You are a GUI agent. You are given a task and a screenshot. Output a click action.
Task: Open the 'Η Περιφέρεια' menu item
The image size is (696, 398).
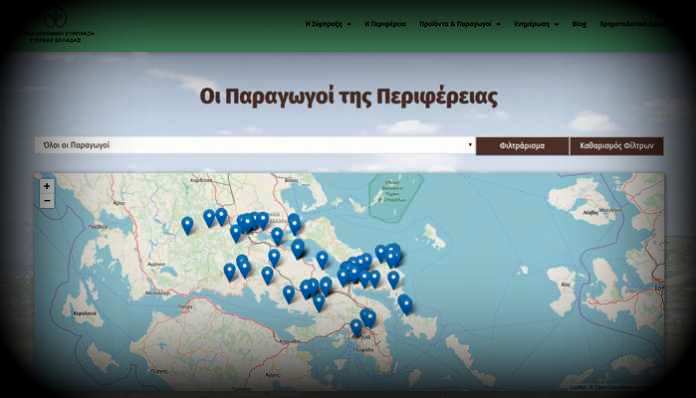point(385,24)
